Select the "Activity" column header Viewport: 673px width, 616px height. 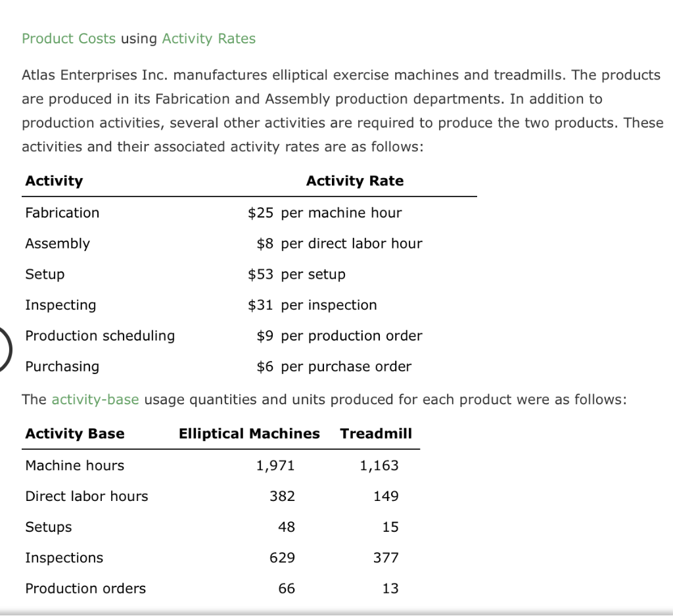pyautogui.click(x=54, y=181)
